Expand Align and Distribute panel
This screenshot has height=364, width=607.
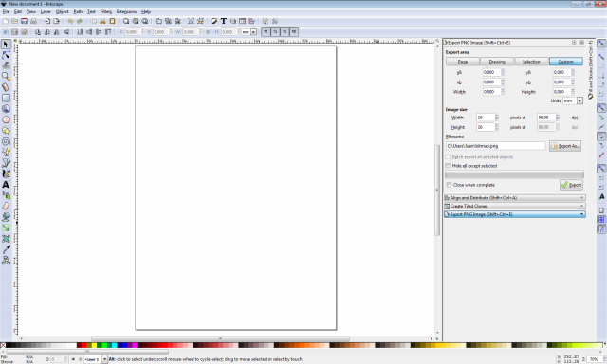[514, 198]
